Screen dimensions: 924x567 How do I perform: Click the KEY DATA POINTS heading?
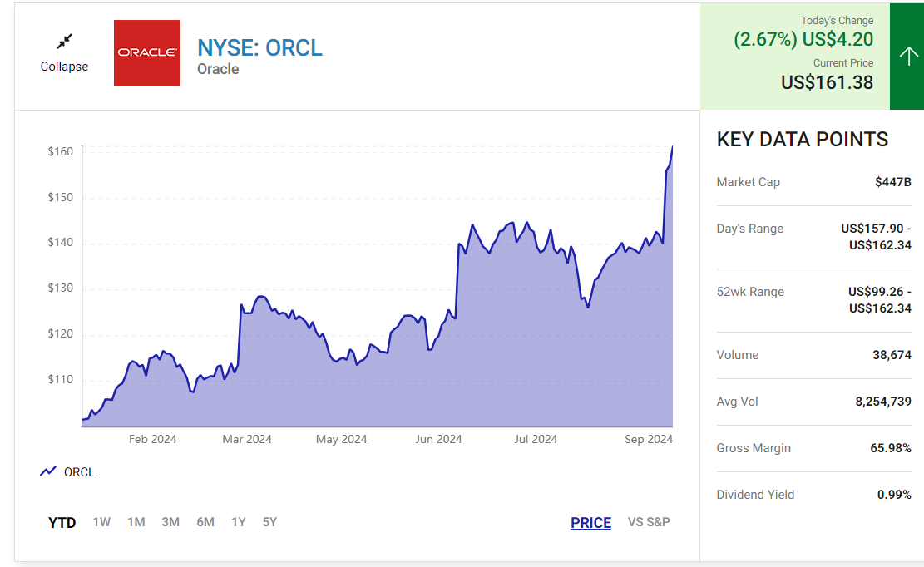click(x=802, y=140)
